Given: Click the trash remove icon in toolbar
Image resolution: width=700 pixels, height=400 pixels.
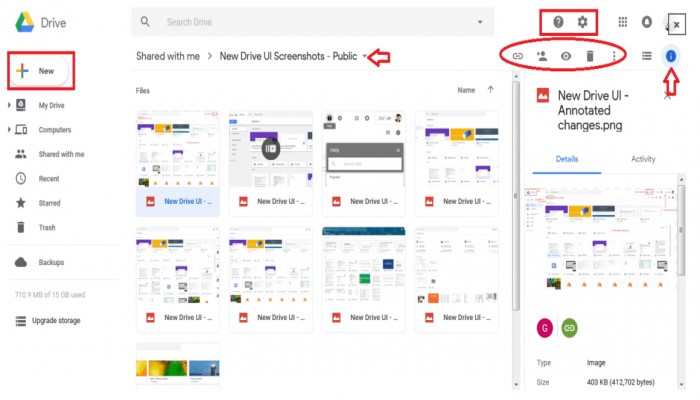Looking at the screenshot, I should [x=590, y=57].
